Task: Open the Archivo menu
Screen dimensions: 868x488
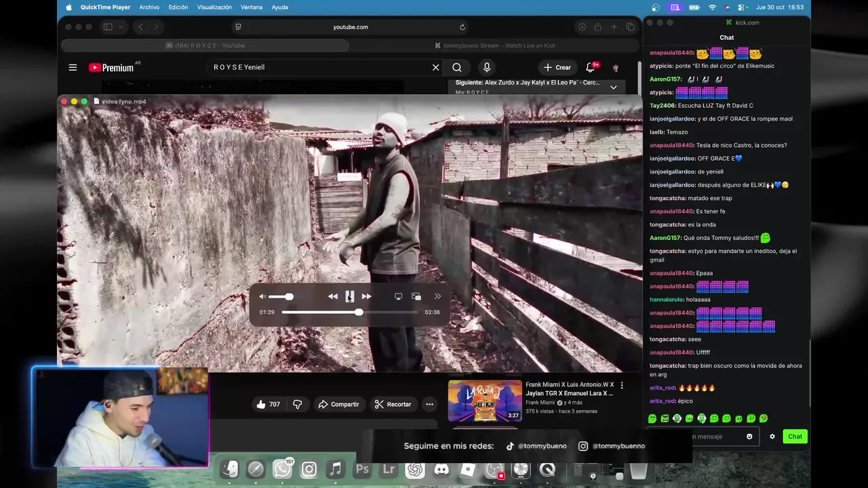Action: (x=149, y=7)
